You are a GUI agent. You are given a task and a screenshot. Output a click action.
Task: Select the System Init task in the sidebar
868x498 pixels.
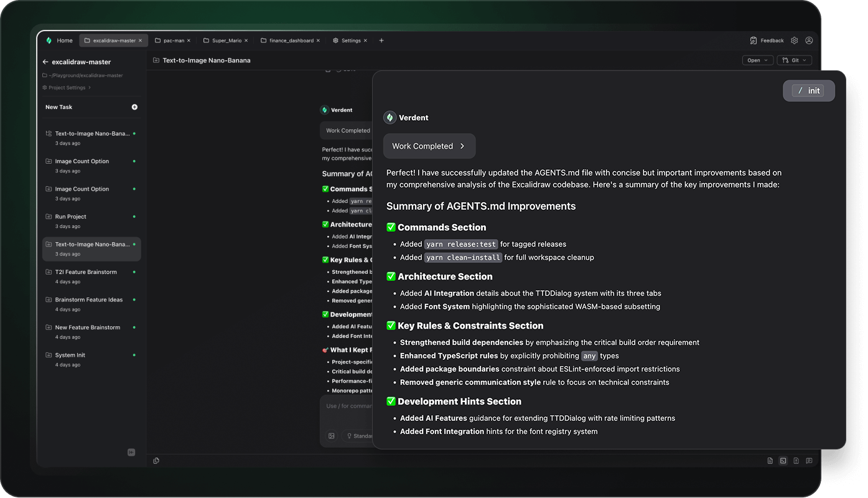click(x=70, y=355)
